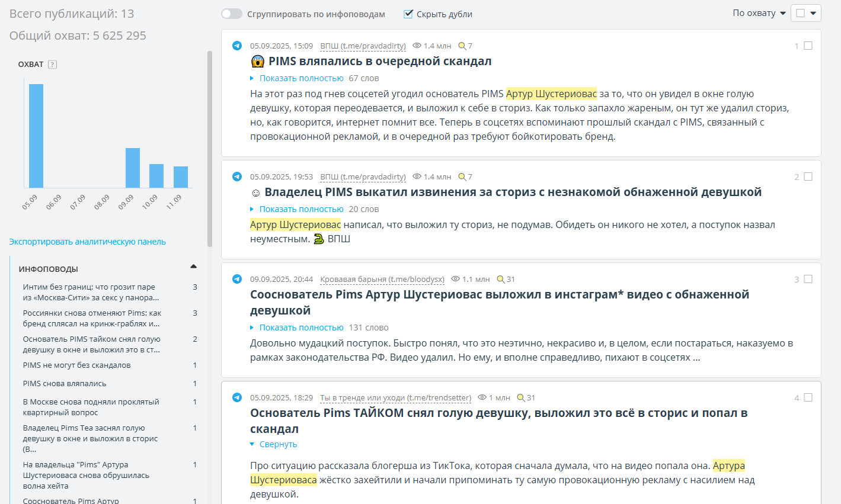
Task: Click 'Экспортировать аналитическую панель' link
Action: (87, 242)
